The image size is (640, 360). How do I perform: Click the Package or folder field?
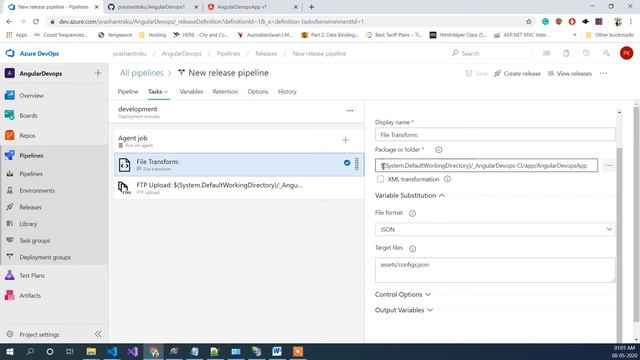click(x=486, y=165)
